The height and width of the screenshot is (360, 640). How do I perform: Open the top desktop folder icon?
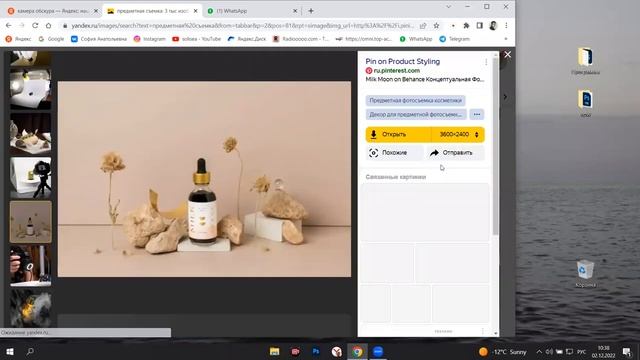click(585, 61)
